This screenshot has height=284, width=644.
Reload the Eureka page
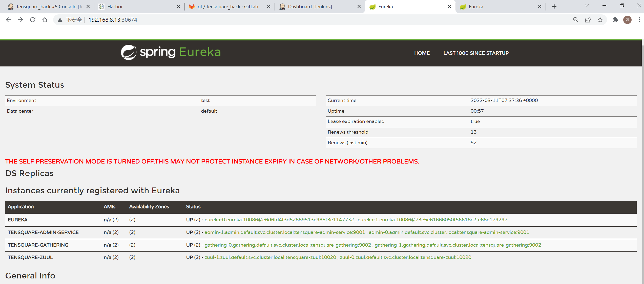pyautogui.click(x=33, y=20)
